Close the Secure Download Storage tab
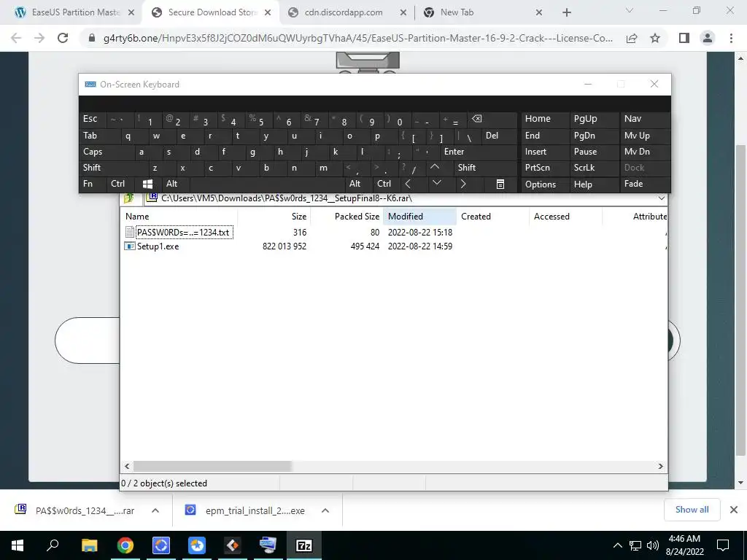Screen dimensions: 747x560 (268, 12)
